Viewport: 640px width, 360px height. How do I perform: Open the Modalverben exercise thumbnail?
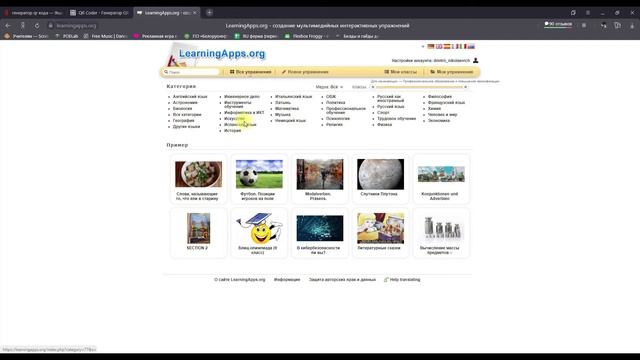[320, 174]
